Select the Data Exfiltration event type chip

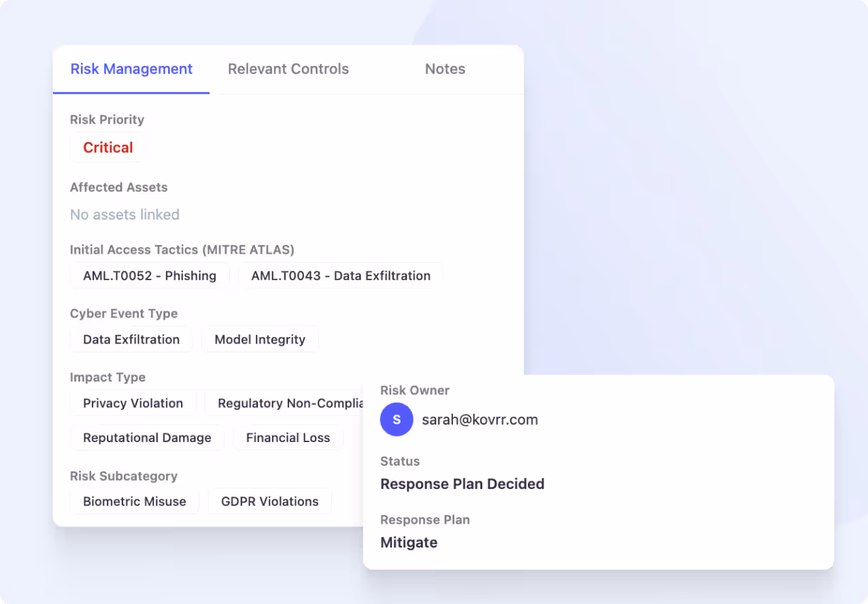131,339
